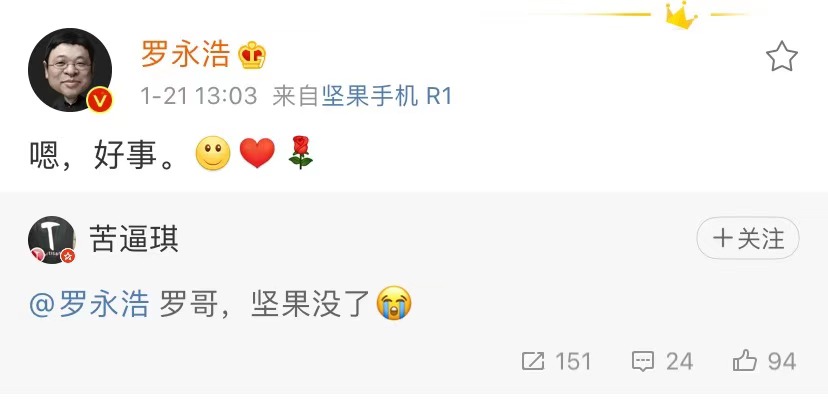The height and width of the screenshot is (406, 828).
Task: Click the gold crown at the top banner
Action: [x=681, y=14]
